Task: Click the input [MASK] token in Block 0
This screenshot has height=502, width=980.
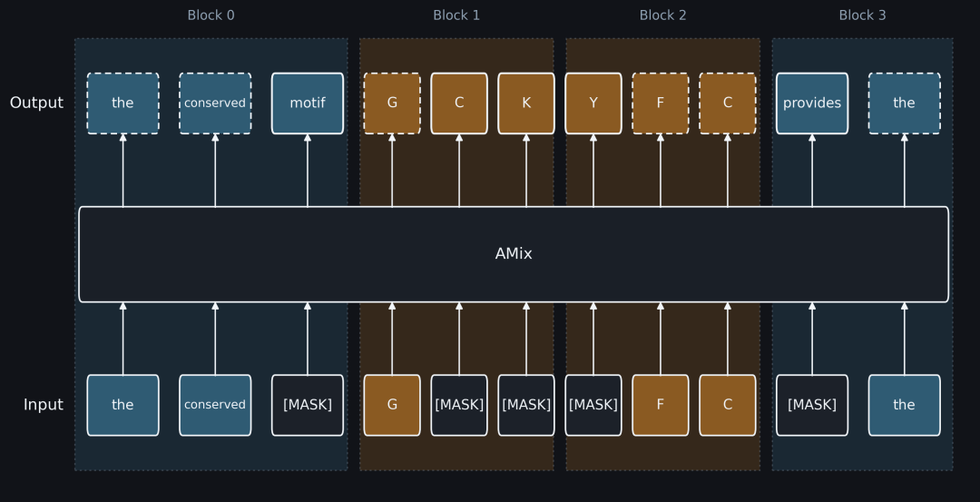Action: tap(308, 405)
